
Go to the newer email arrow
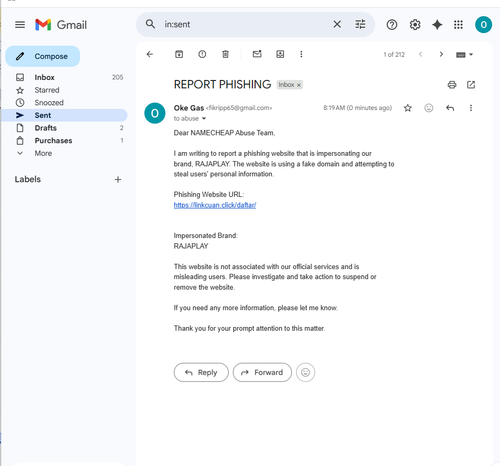[421, 54]
